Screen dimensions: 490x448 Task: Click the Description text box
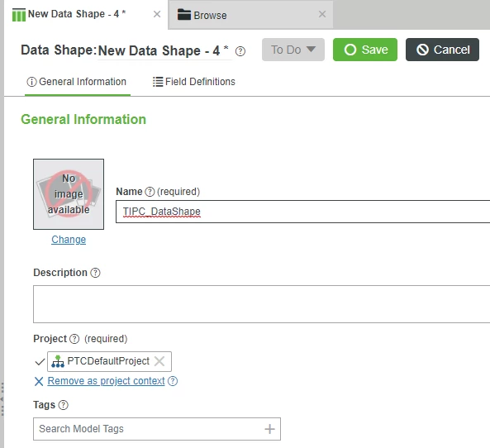coord(261,304)
